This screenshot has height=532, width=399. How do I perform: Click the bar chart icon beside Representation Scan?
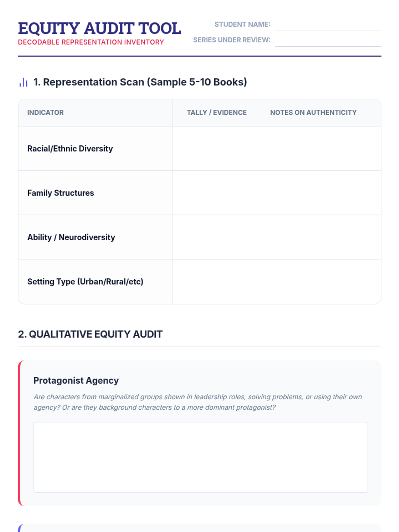(23, 82)
